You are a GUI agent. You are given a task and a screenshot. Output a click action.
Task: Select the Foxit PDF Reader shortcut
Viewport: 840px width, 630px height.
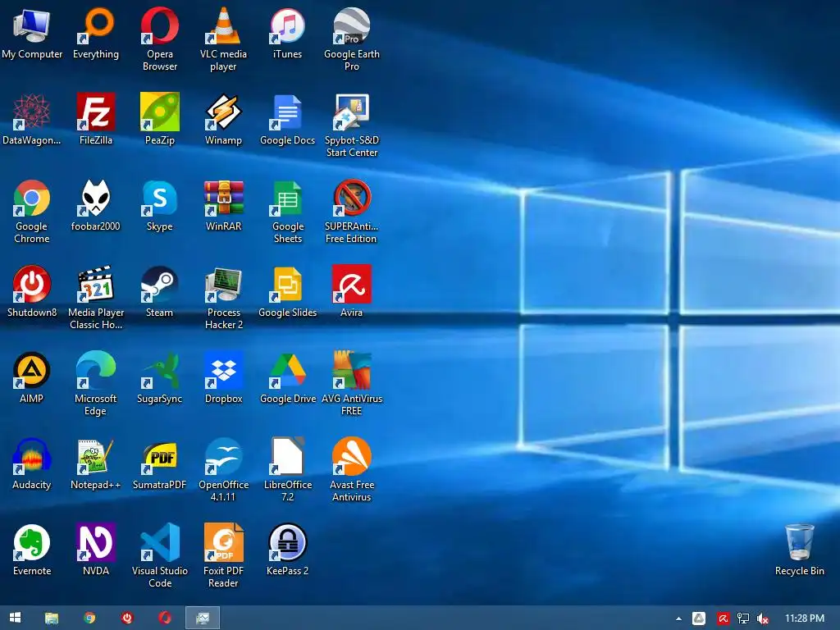223,556
